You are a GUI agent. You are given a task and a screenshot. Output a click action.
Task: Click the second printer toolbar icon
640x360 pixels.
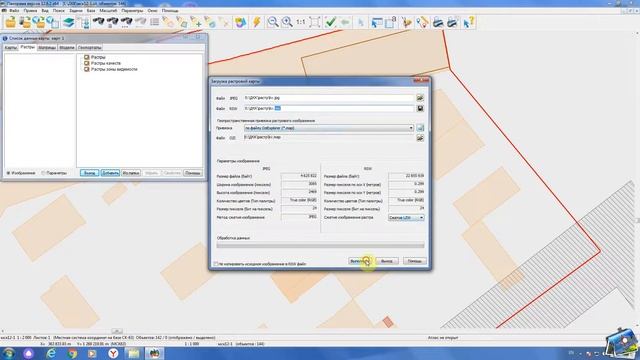(452, 22)
